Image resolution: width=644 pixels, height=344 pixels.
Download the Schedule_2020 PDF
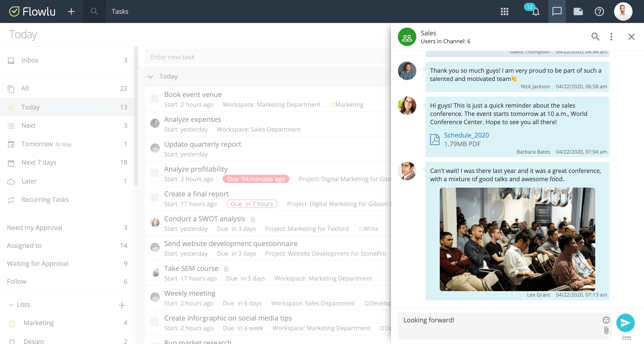tap(466, 135)
